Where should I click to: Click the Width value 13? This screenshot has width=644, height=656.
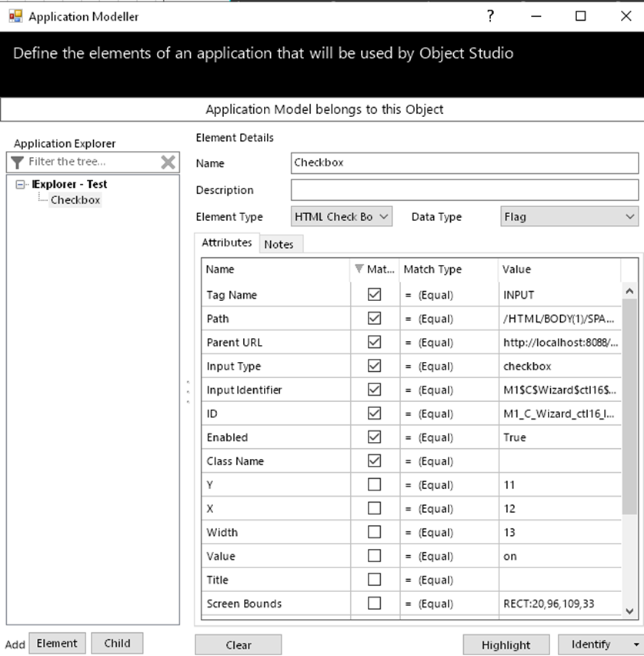click(509, 533)
